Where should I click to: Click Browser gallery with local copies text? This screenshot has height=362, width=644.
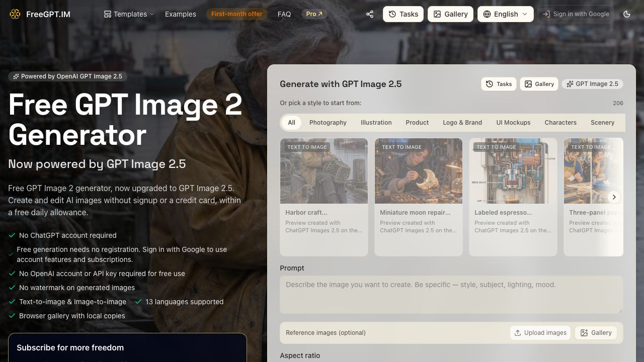pyautogui.click(x=72, y=316)
